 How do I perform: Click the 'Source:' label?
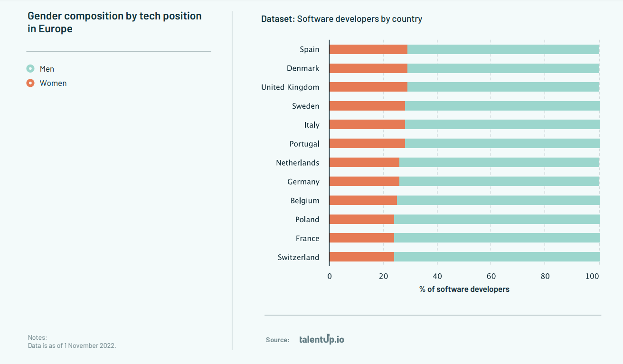coord(277,340)
